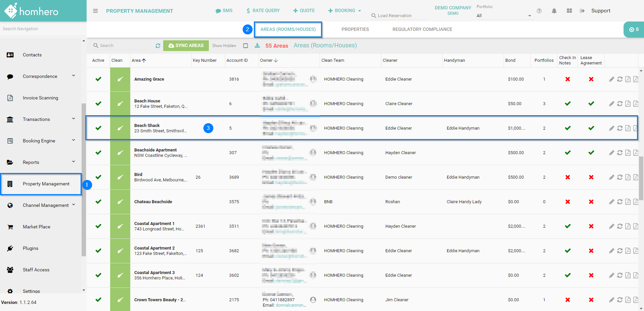Toggle Active checkmark for Chateau Beachside
This screenshot has width=644, height=311.
tap(98, 202)
